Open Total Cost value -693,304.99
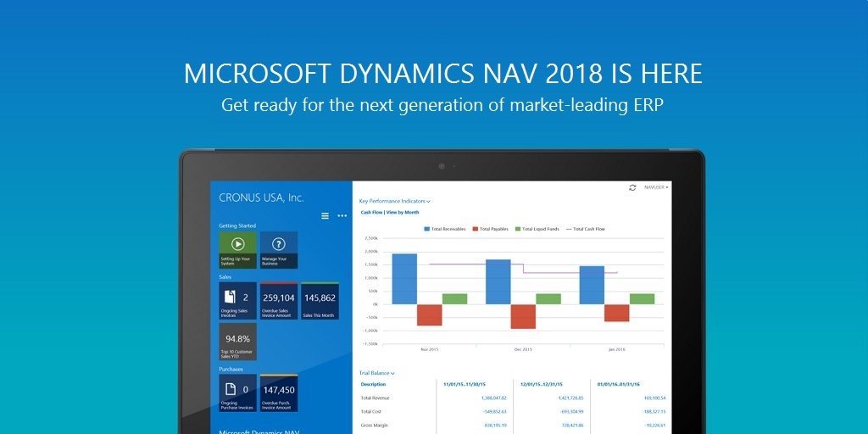This screenshot has height=434, width=868. 572,412
